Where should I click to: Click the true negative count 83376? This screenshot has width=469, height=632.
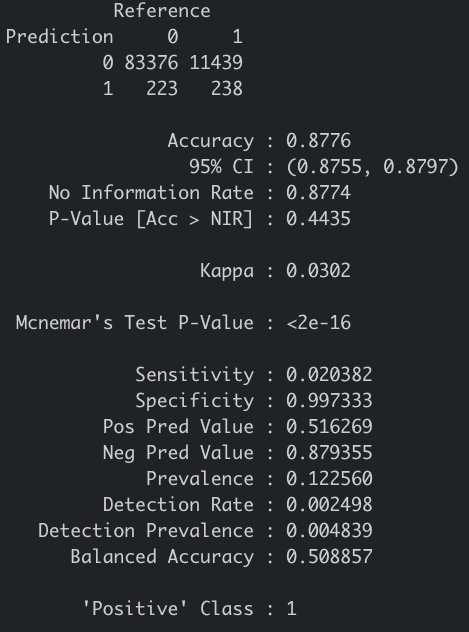click(151, 63)
